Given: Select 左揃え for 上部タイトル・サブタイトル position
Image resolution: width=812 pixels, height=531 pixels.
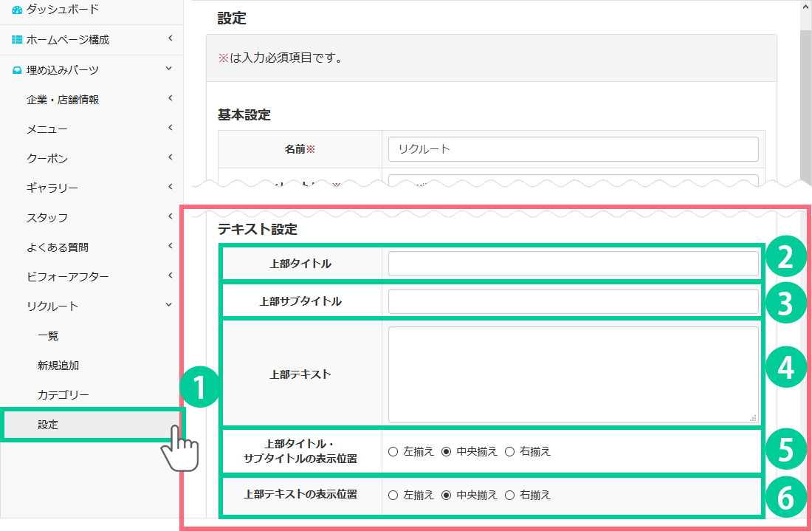Looking at the screenshot, I should click(x=393, y=451).
